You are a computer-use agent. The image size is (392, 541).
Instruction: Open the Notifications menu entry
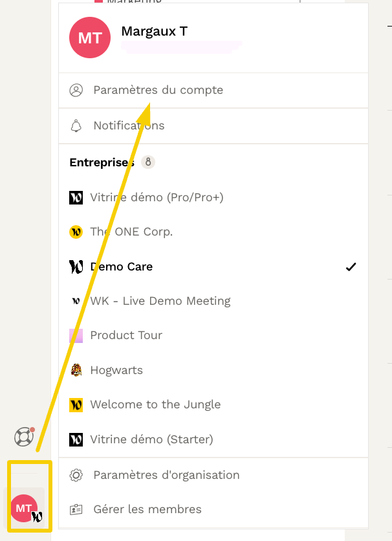[x=129, y=126]
